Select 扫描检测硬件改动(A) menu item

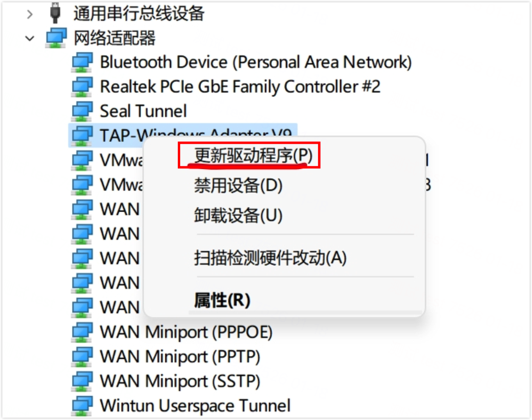point(270,258)
